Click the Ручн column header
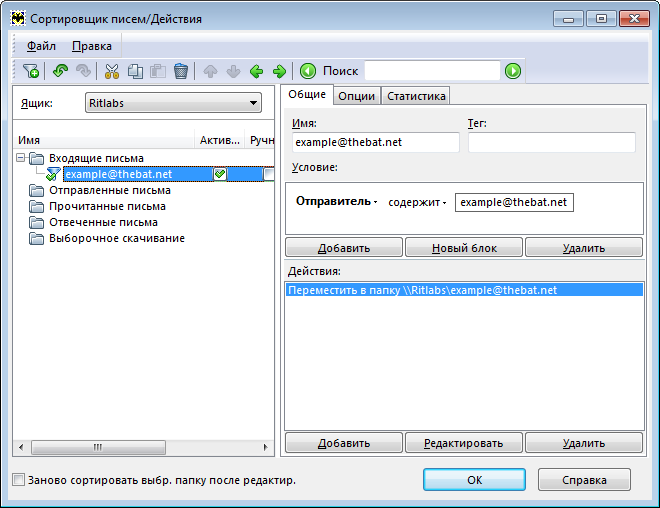660x508 pixels. click(260, 140)
